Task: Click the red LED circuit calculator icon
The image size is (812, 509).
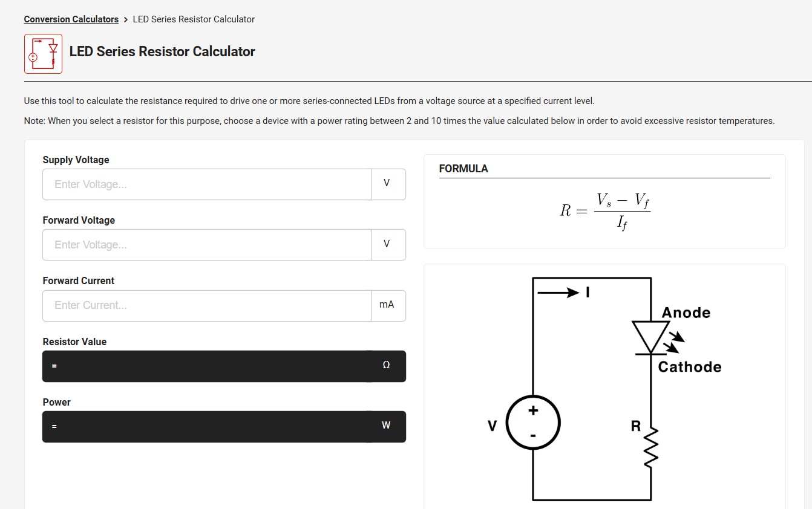Action: click(43, 54)
